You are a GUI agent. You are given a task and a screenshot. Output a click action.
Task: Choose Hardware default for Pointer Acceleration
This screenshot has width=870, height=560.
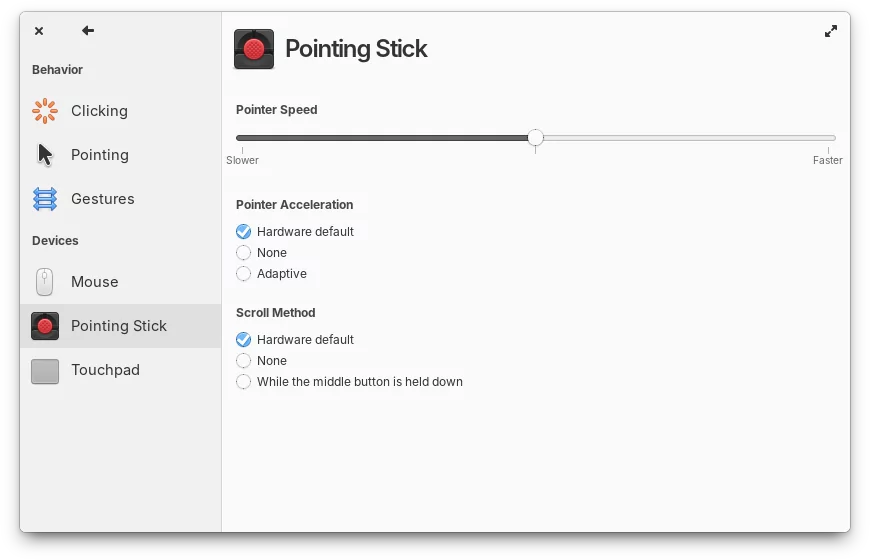[x=244, y=232]
